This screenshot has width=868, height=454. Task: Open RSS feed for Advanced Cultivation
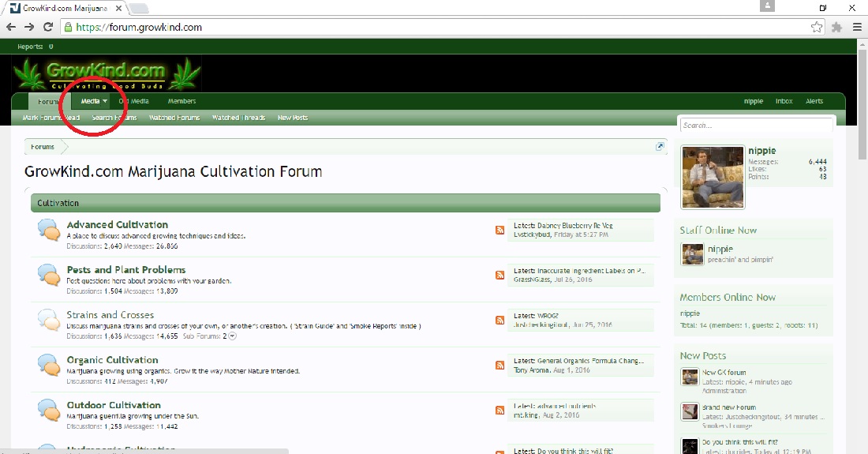point(499,231)
